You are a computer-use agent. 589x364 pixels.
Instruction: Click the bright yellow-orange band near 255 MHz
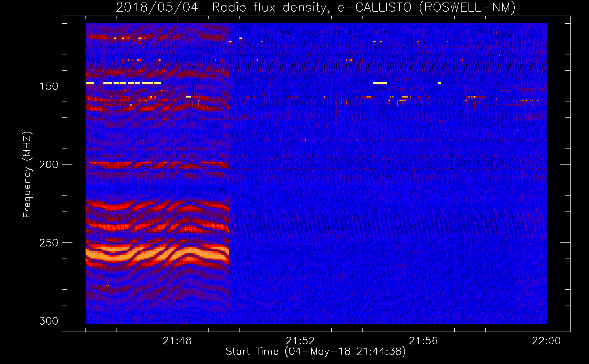[x=157, y=254]
